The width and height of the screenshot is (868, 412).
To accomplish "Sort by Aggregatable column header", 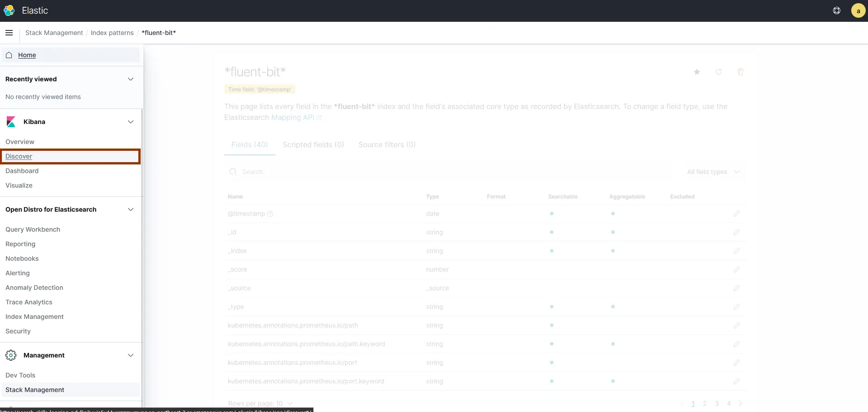I will click(x=627, y=197).
